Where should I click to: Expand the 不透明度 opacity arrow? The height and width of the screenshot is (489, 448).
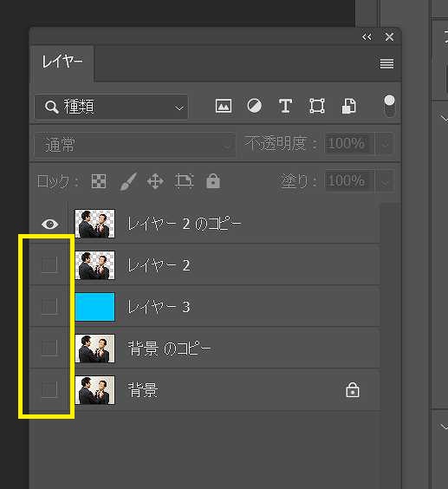click(386, 144)
